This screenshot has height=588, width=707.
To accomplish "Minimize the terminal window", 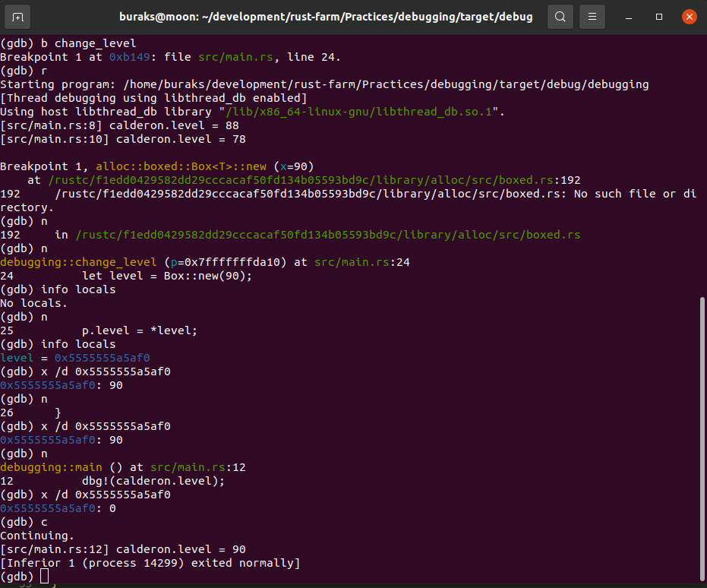I will click(628, 16).
